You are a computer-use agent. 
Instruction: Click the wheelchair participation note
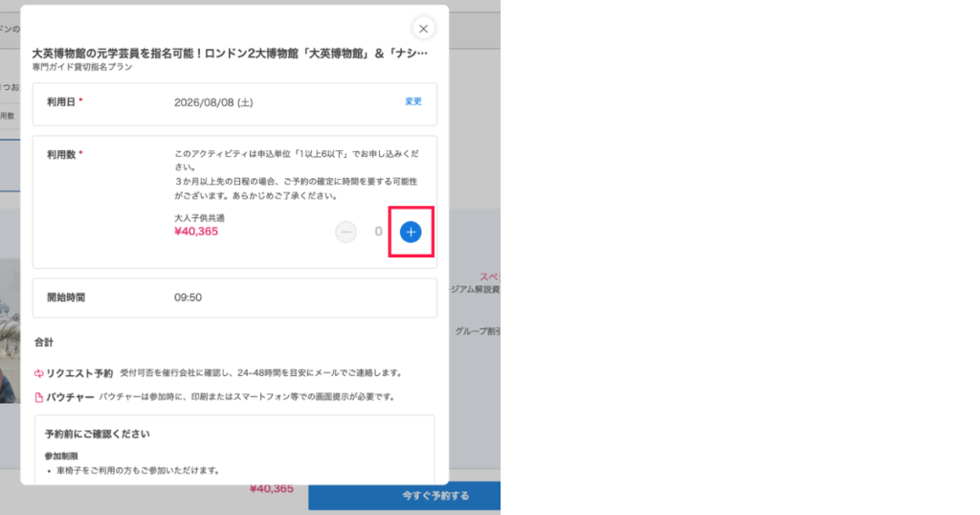tap(138, 471)
